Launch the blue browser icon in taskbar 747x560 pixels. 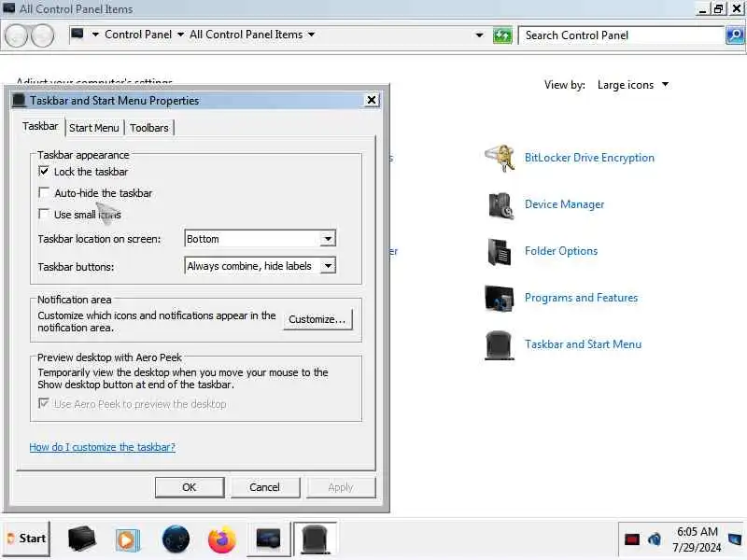(176, 539)
